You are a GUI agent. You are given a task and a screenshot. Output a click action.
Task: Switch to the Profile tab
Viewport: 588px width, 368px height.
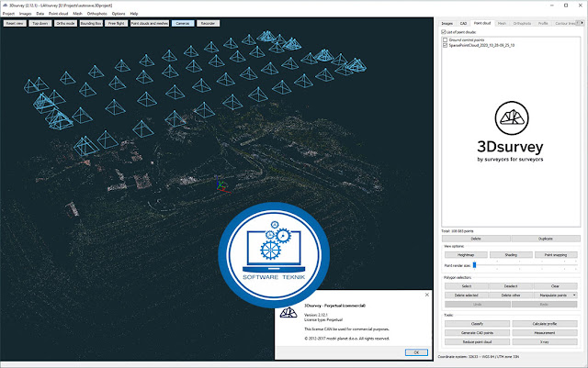pos(543,23)
